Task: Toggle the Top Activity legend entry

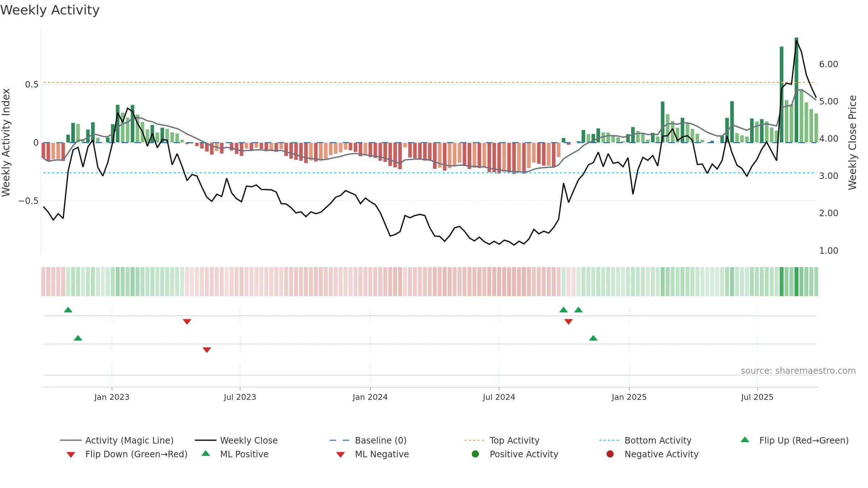Action: [x=502, y=440]
